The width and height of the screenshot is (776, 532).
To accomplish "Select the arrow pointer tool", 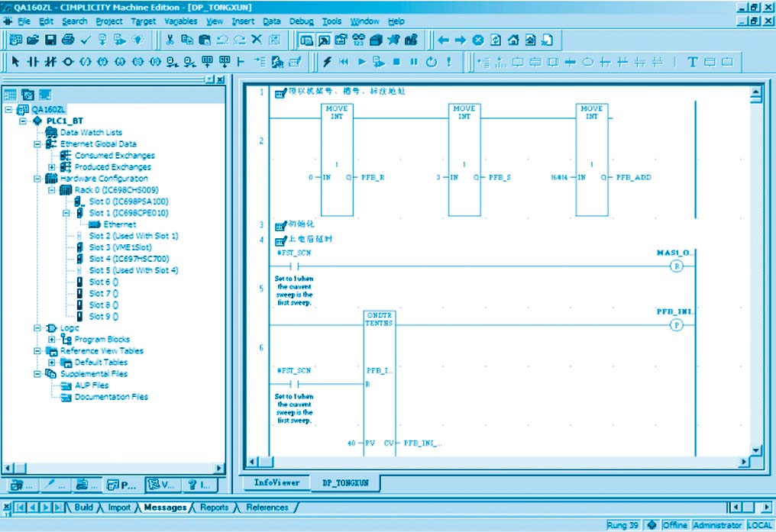I will click(x=15, y=62).
